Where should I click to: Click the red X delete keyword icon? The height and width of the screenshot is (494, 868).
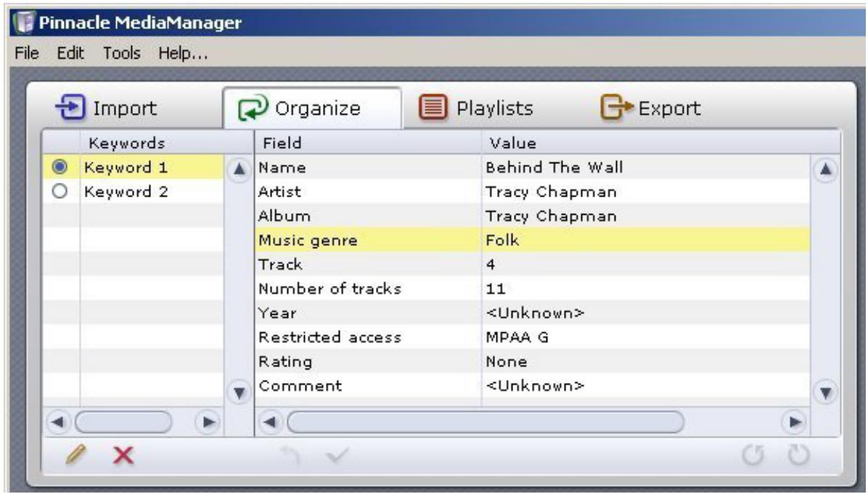click(123, 456)
